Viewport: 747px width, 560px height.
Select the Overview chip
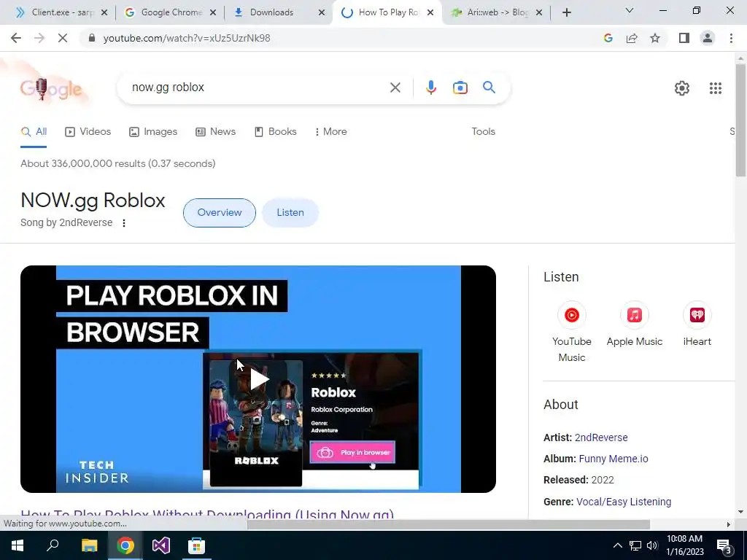coord(219,213)
